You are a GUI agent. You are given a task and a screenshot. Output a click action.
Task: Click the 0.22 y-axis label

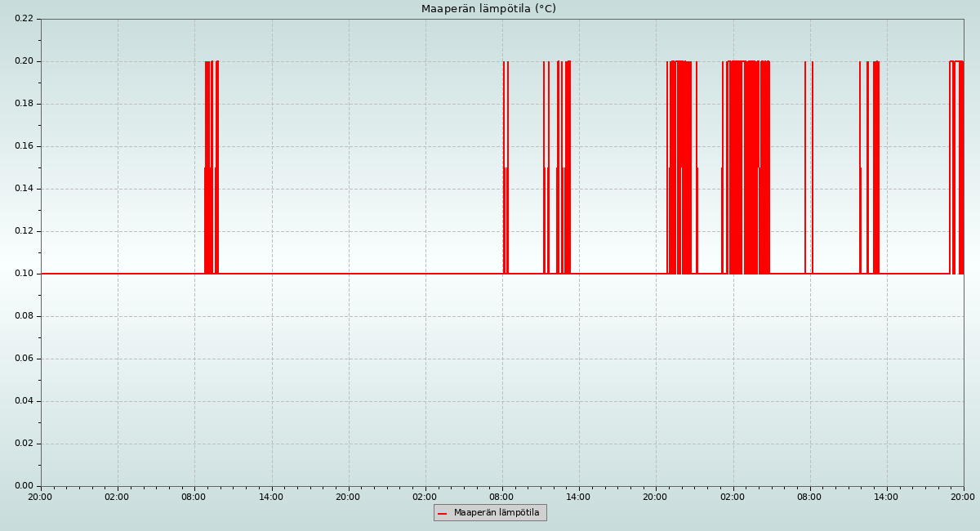click(24, 19)
